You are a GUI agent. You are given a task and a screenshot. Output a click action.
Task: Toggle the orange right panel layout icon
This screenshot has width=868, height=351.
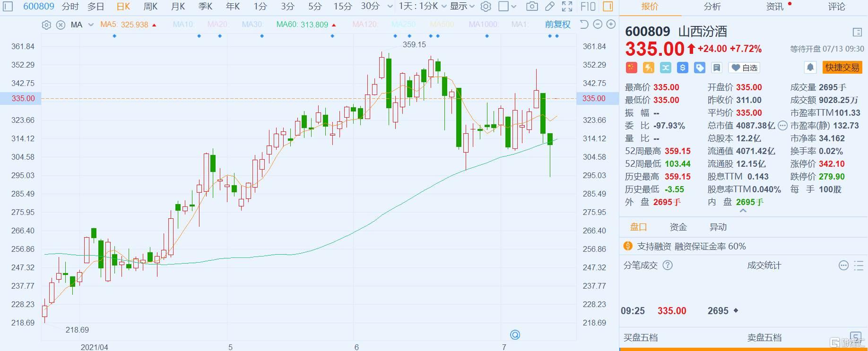608,7
